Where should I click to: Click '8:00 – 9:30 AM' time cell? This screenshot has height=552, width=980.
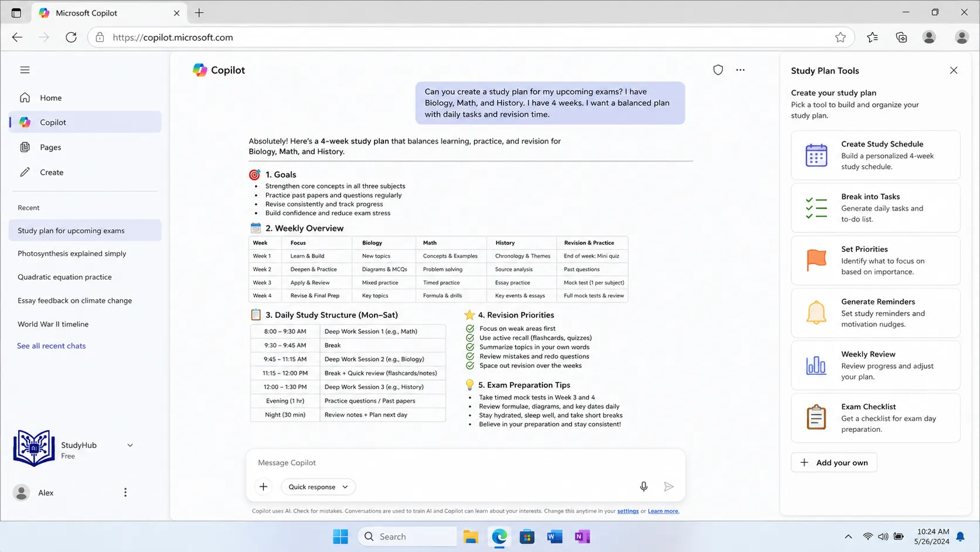click(285, 331)
